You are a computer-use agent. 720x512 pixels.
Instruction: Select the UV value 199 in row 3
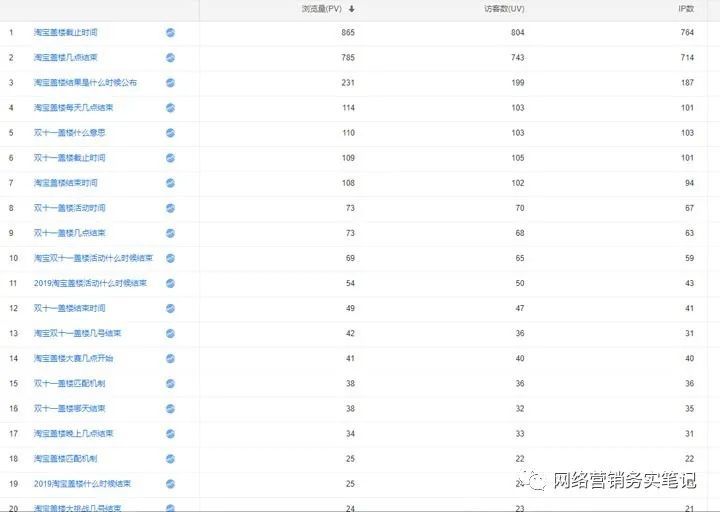tap(518, 83)
